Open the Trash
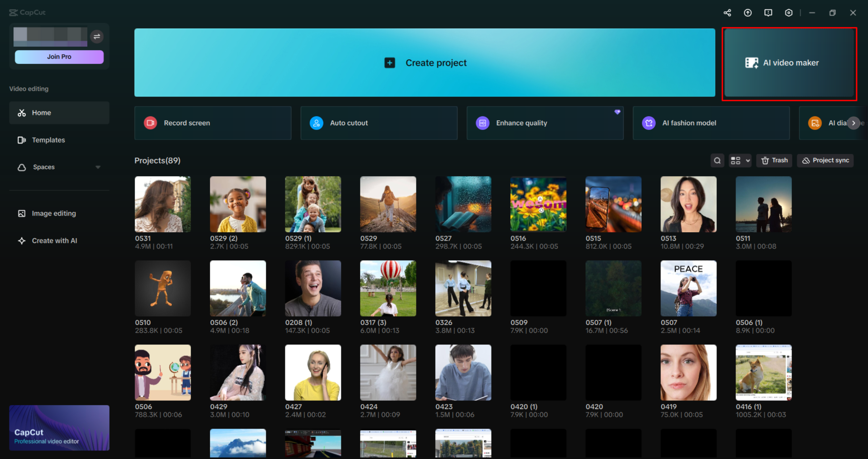The height and width of the screenshot is (459, 868). (774, 160)
